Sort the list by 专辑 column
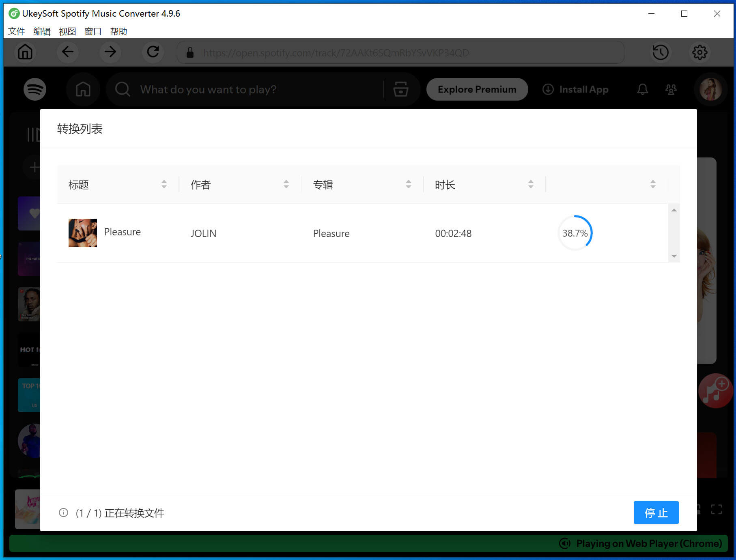The width and height of the screenshot is (736, 560). click(409, 184)
